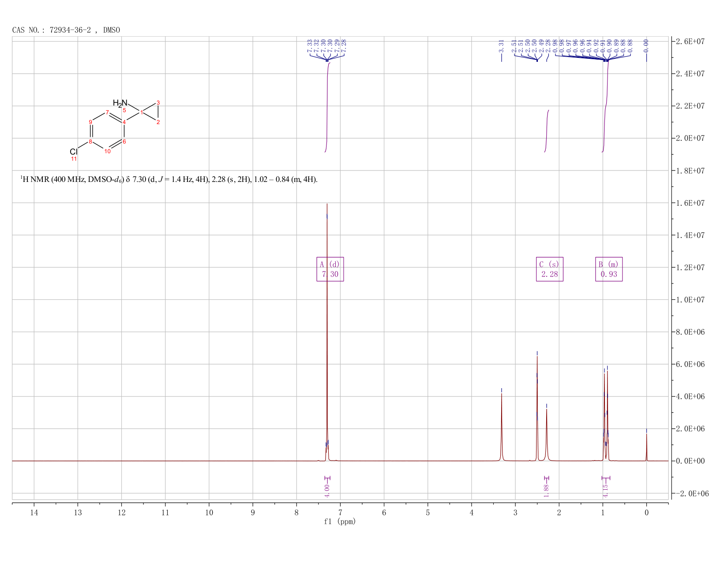Click the 2.6E+07 intensity axis label
The image size is (728, 563).
(x=691, y=42)
